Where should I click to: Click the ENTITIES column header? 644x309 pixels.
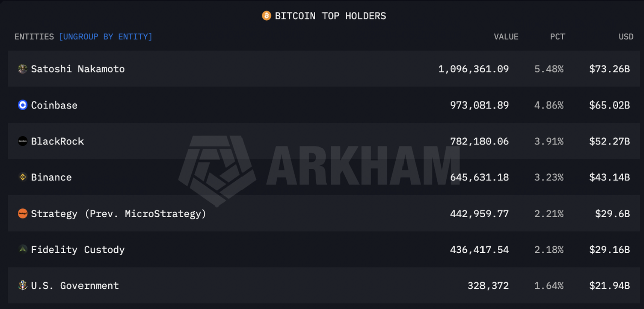coord(34,37)
